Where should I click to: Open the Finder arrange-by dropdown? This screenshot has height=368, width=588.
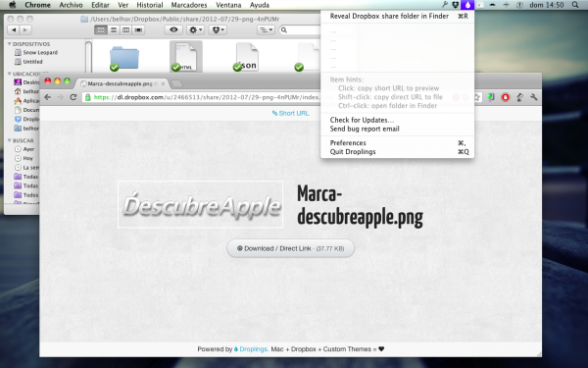coord(266,29)
